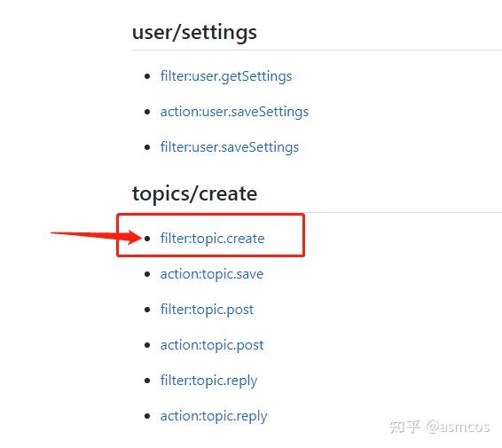
Task: Click the 知乎 @asmcos watermark
Action: (439, 428)
